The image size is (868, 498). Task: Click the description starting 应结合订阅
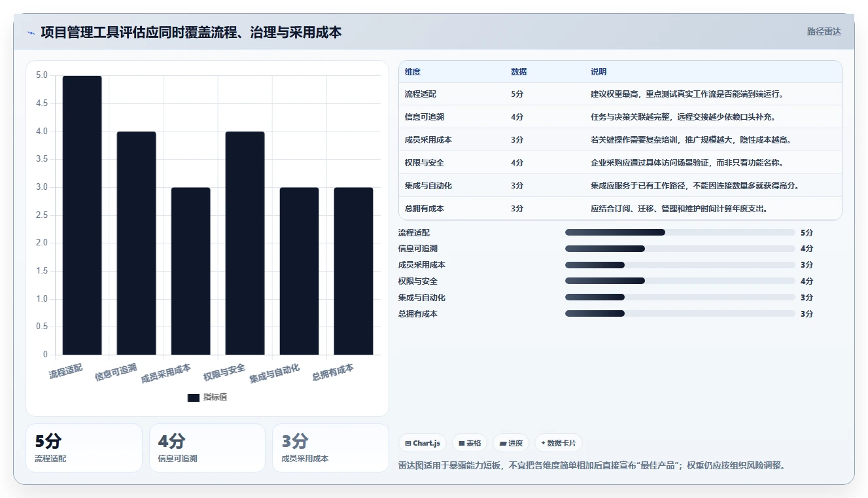679,208
